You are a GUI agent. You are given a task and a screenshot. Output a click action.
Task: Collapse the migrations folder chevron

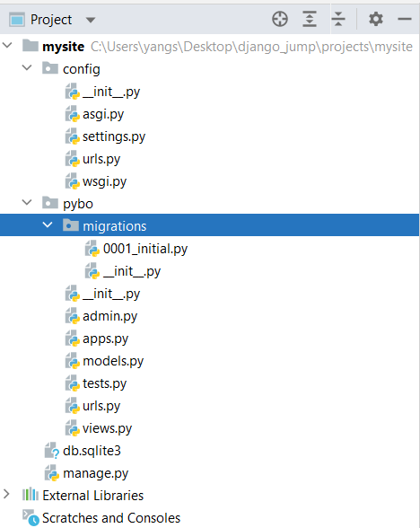(48, 224)
